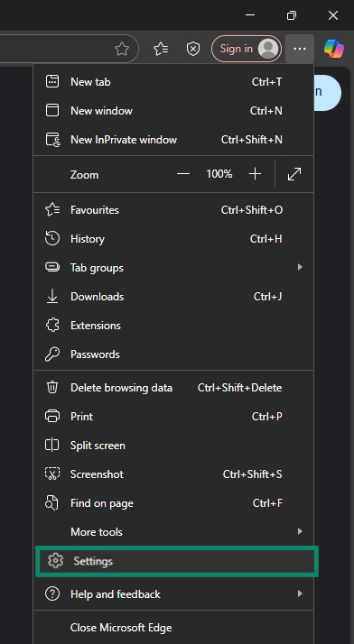This screenshot has height=644, width=354.
Task: Choose Close Microsoft Edge
Action: (173, 628)
